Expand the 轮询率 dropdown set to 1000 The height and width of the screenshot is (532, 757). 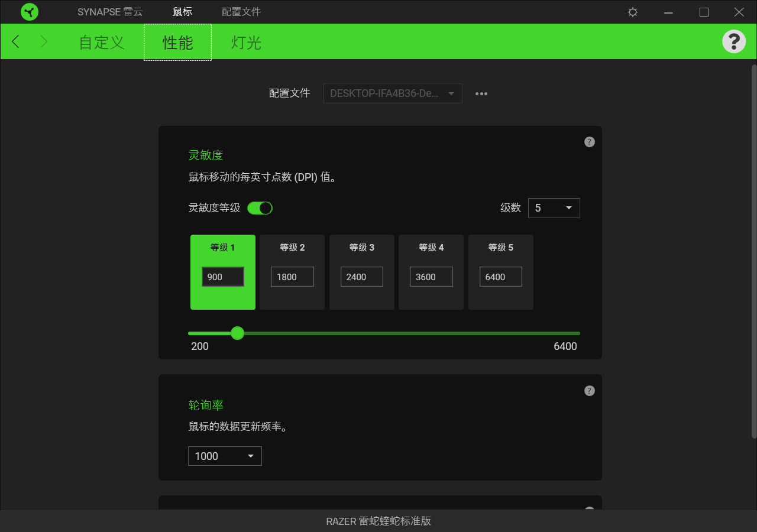(225, 456)
